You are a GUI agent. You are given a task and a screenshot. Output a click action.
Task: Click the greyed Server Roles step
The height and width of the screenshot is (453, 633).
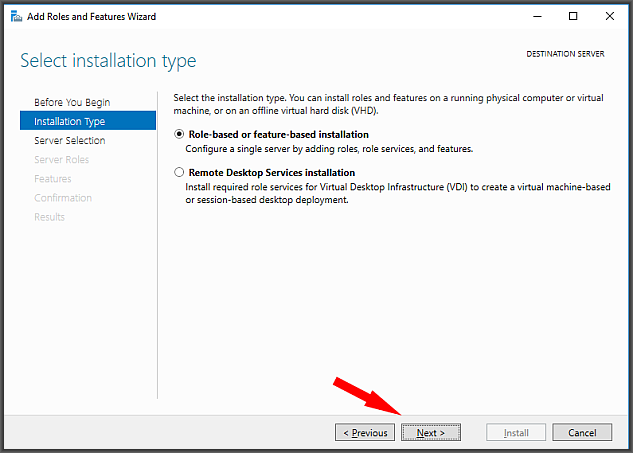pos(61,159)
